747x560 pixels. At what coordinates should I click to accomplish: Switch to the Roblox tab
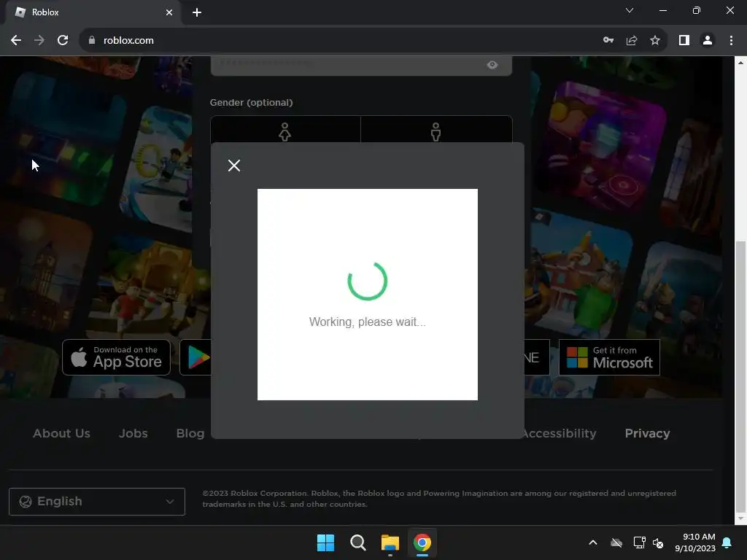[x=93, y=12]
